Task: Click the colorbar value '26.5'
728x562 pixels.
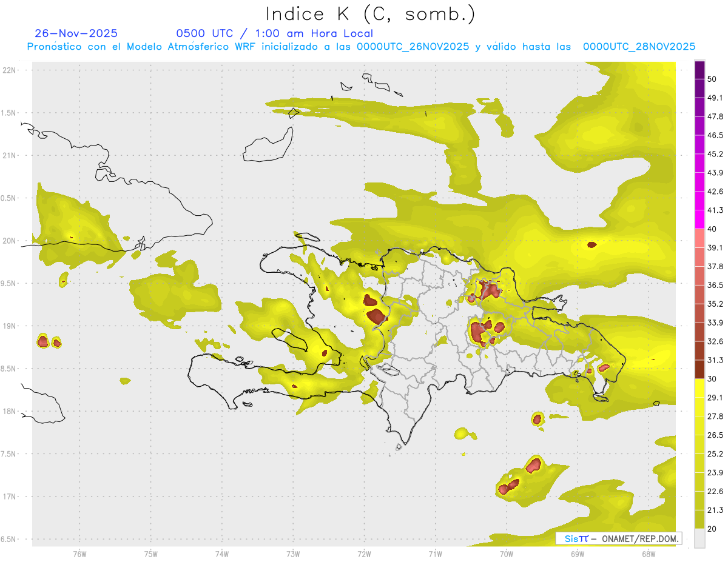Action: (715, 435)
